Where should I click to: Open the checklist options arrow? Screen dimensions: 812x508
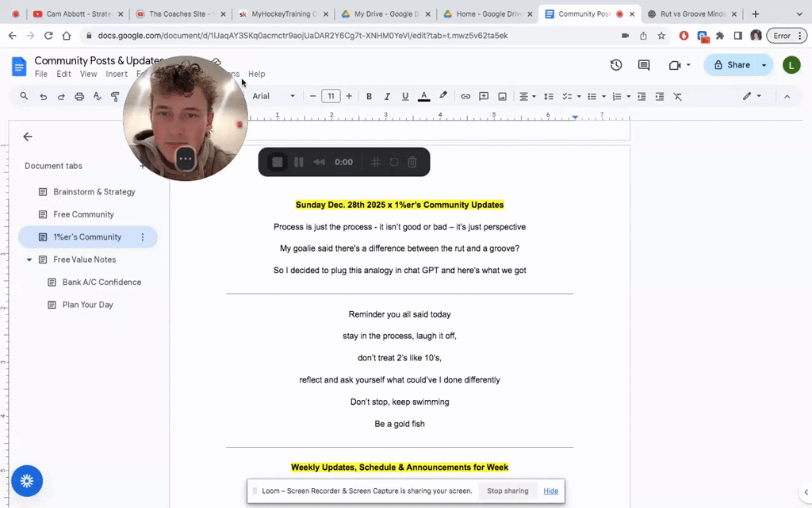click(x=579, y=96)
